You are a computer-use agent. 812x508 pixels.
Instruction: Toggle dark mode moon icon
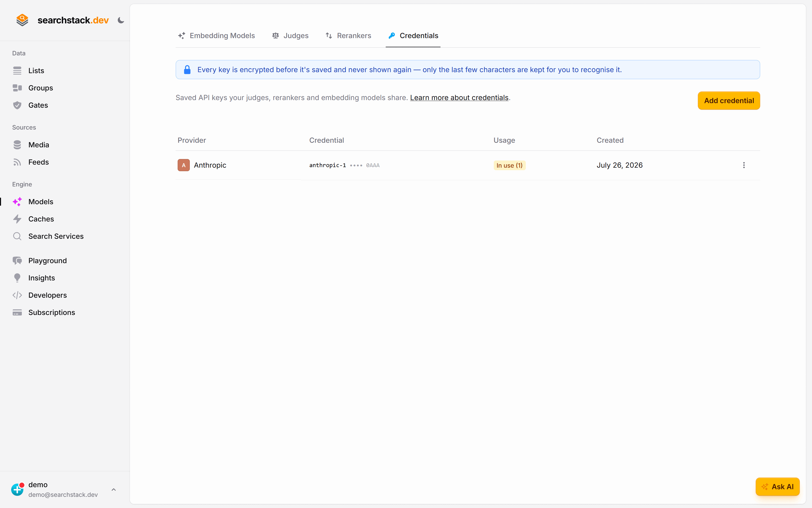pos(121,21)
